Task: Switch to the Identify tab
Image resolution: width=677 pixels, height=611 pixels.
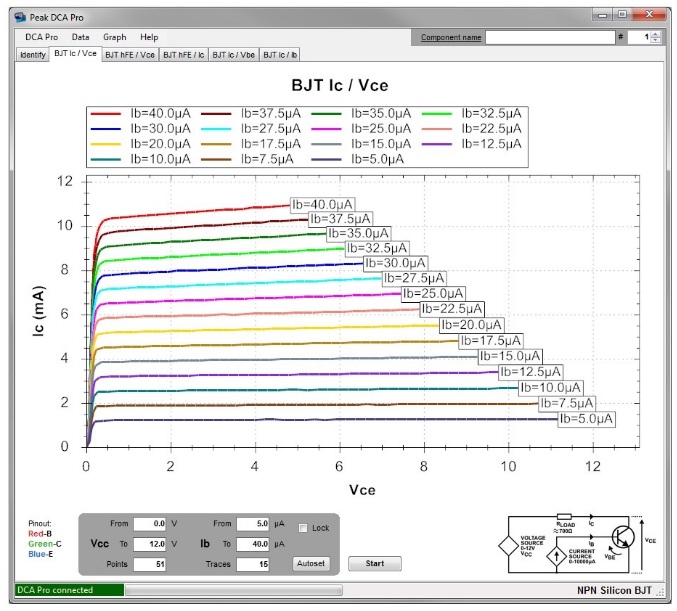Action: (x=32, y=54)
